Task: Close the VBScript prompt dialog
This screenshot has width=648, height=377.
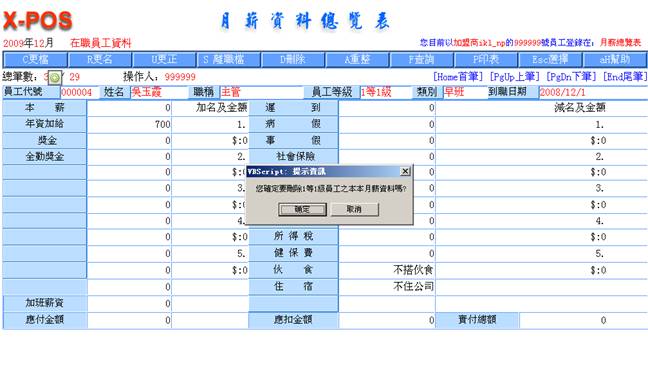Action: (x=405, y=171)
